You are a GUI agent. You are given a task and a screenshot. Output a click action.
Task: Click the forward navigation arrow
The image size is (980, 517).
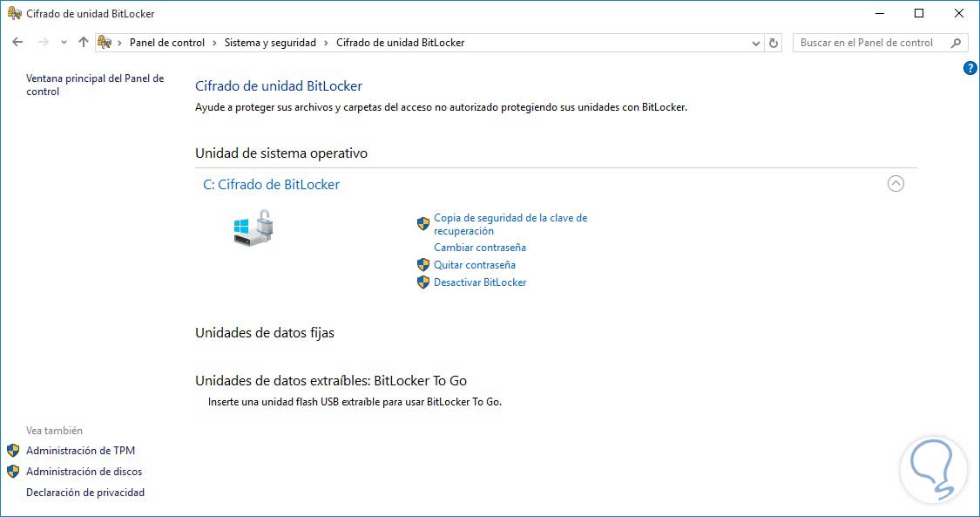[x=44, y=43]
